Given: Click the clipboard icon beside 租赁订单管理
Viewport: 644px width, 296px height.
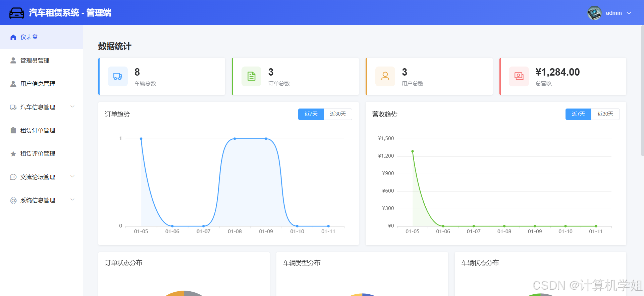Looking at the screenshot, I should click(x=13, y=130).
